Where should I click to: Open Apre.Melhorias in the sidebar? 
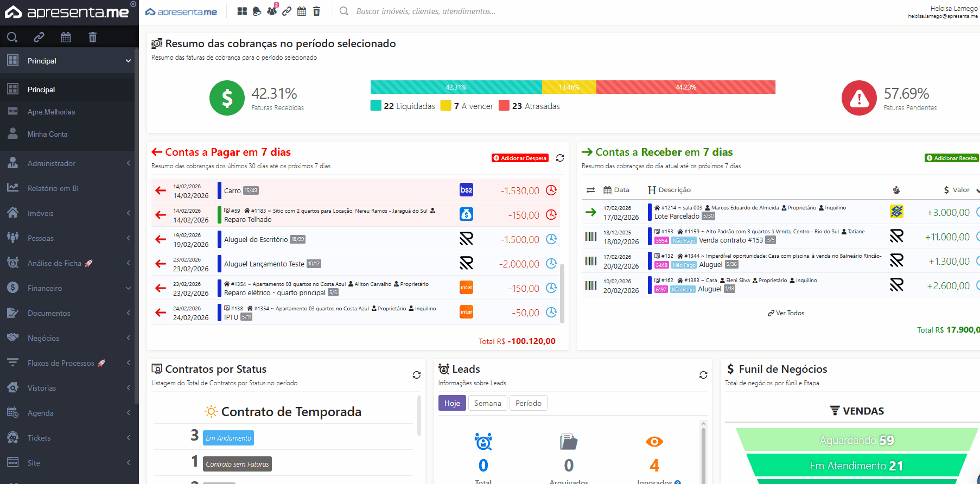click(x=51, y=112)
